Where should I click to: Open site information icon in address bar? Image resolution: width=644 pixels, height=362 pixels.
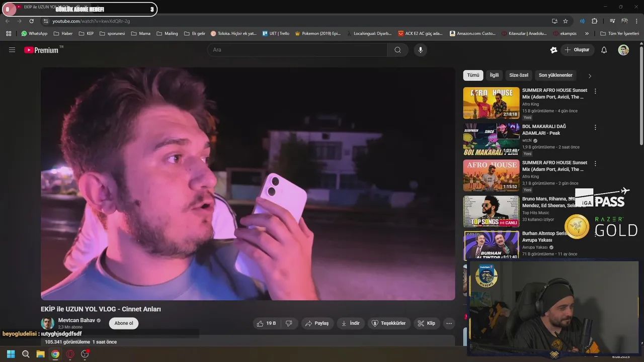pyautogui.click(x=46, y=21)
